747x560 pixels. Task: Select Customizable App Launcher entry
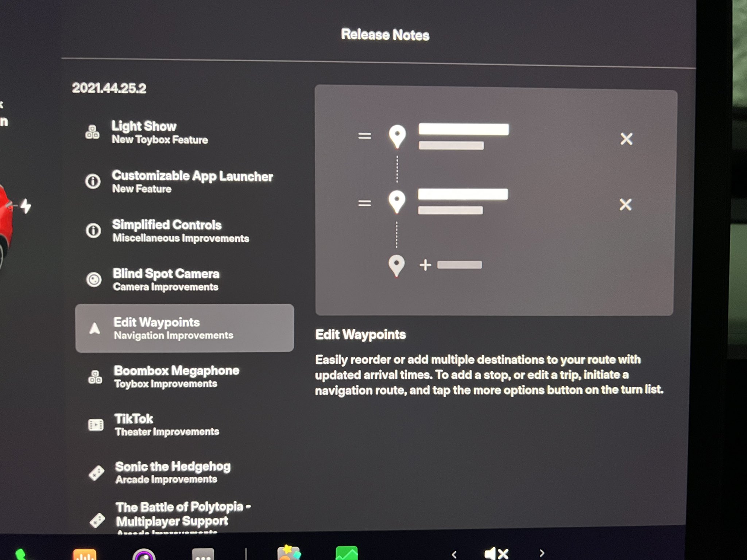coord(192,181)
